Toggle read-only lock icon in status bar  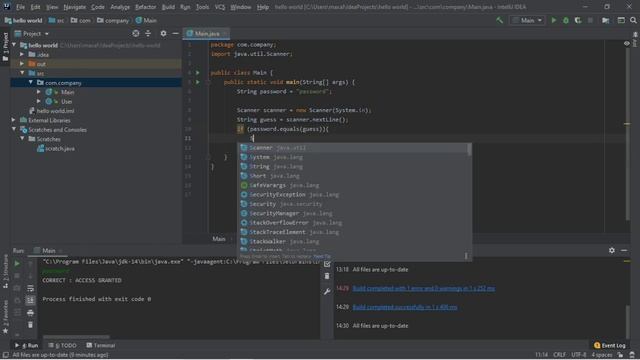(x=620, y=355)
